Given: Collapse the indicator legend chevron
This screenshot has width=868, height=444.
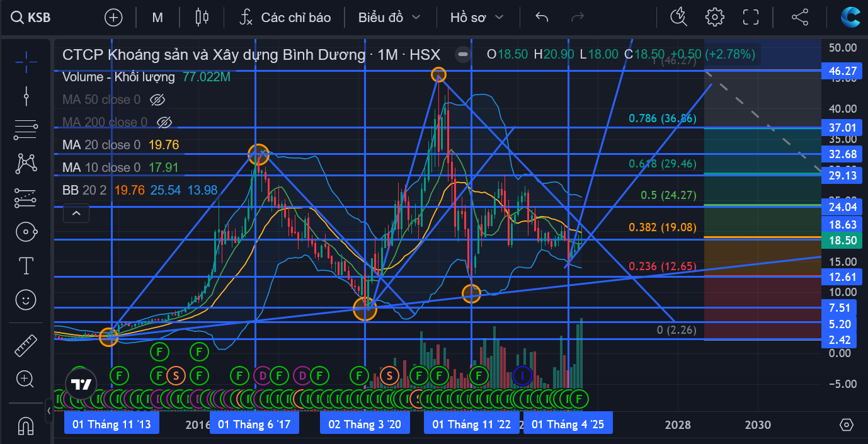Looking at the screenshot, I should point(76,213).
